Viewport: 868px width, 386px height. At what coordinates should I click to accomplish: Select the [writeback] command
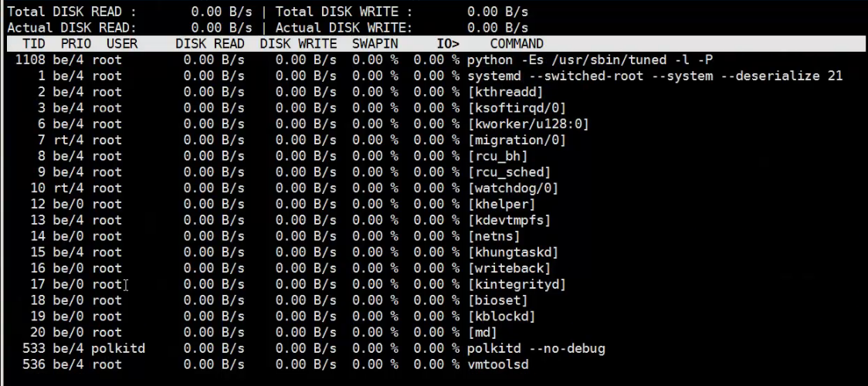(x=509, y=268)
